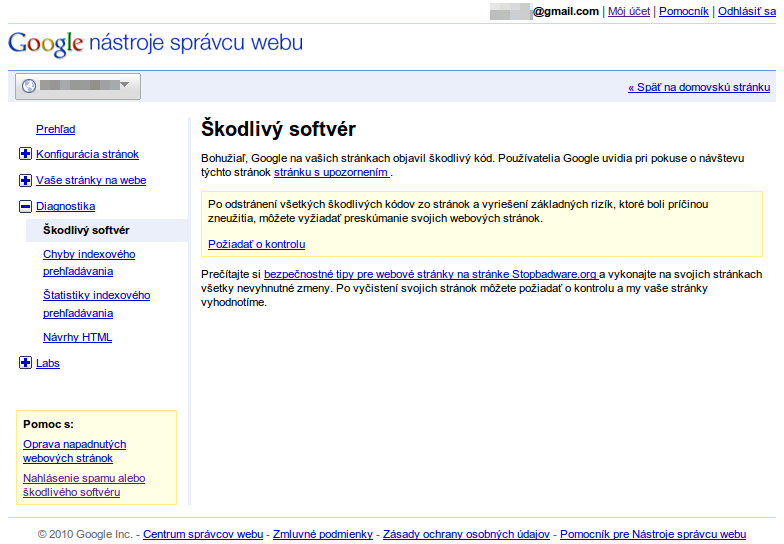The height and width of the screenshot is (544, 784).
Task: Click the @gmail.com account text
Action: click(x=566, y=11)
